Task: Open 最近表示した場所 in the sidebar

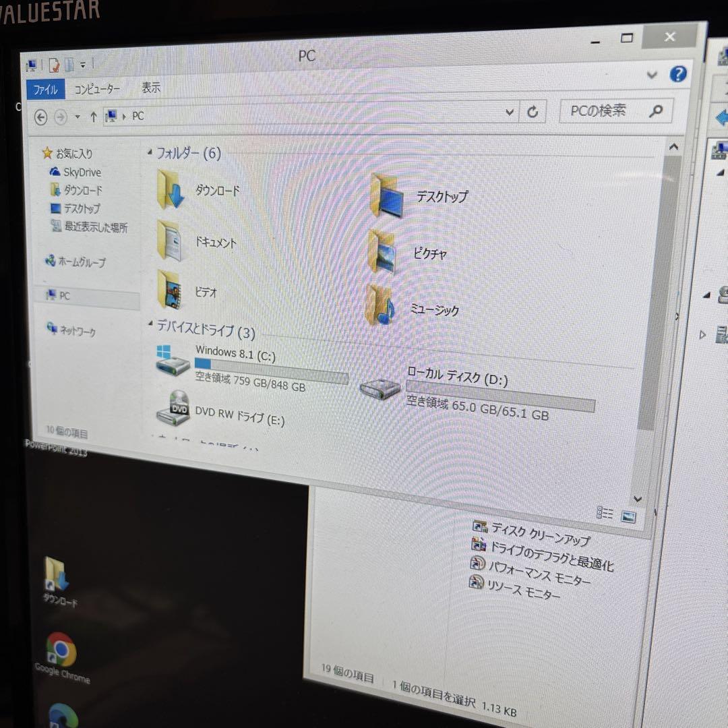Action: [x=95, y=227]
